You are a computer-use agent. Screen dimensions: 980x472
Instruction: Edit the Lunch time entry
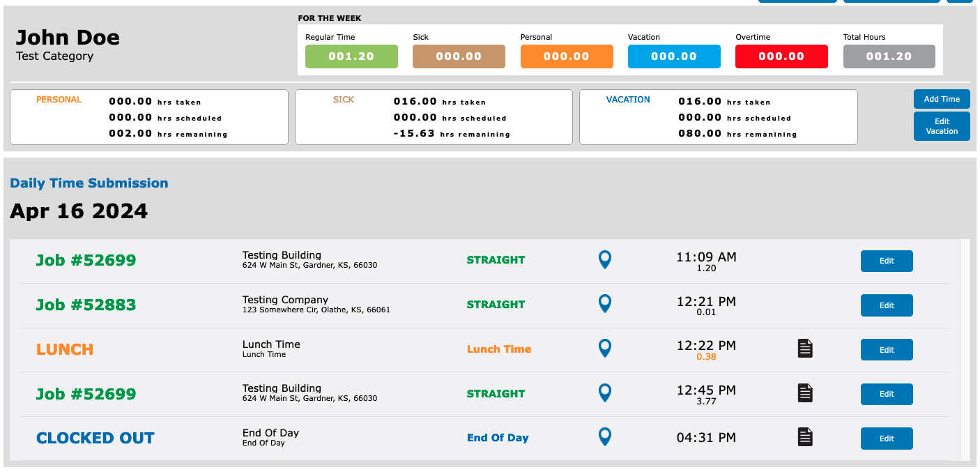click(886, 350)
